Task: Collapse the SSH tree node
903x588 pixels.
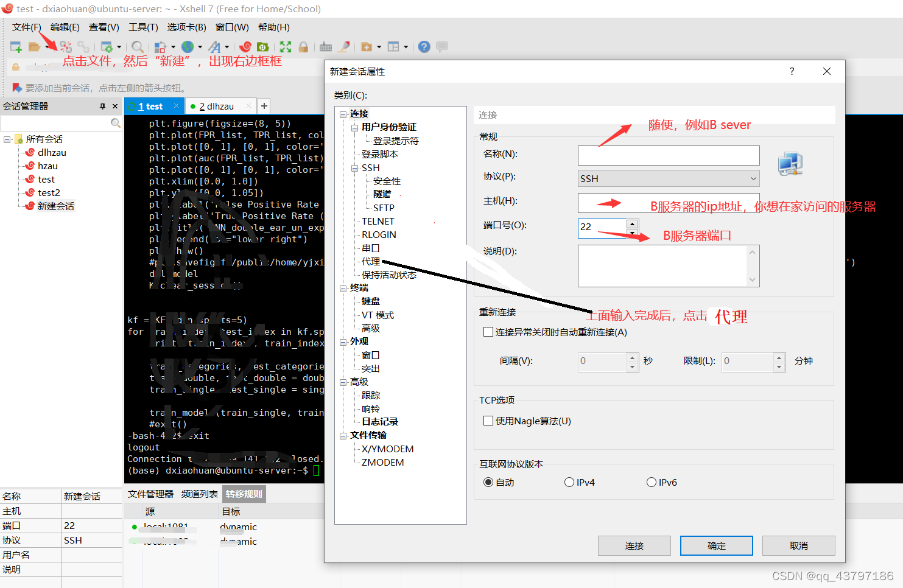Action: 354,168
